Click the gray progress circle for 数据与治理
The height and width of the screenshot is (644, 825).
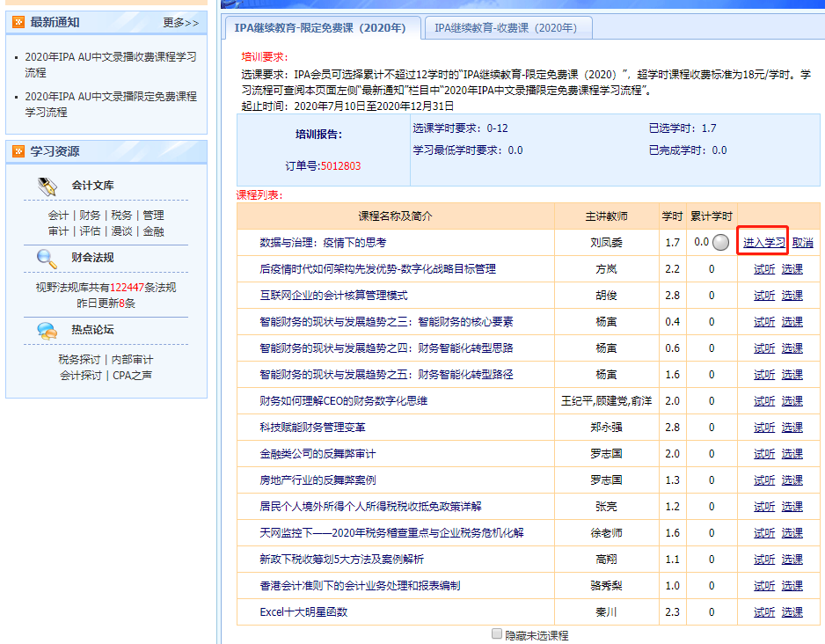[x=720, y=243]
